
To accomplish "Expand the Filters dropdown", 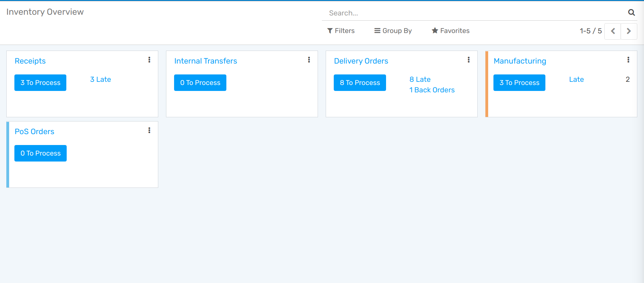I will pos(341,31).
